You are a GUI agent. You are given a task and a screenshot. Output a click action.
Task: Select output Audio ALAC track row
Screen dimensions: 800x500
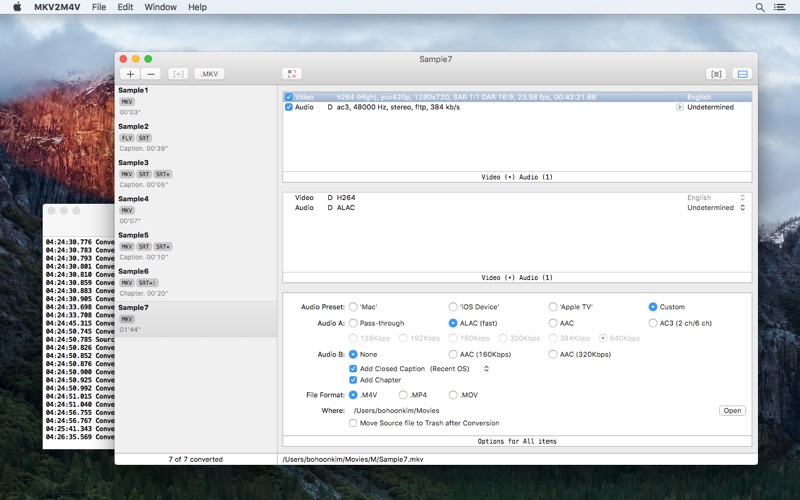point(517,208)
